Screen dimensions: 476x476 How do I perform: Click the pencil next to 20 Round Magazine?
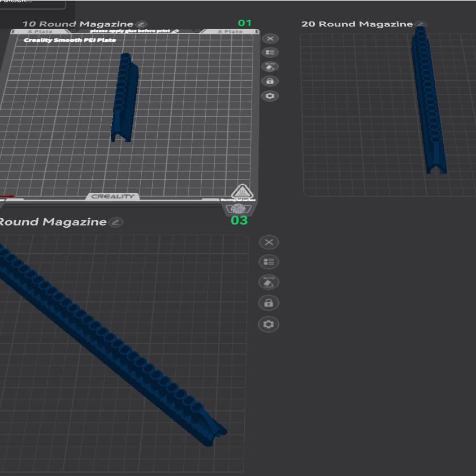[x=421, y=24]
